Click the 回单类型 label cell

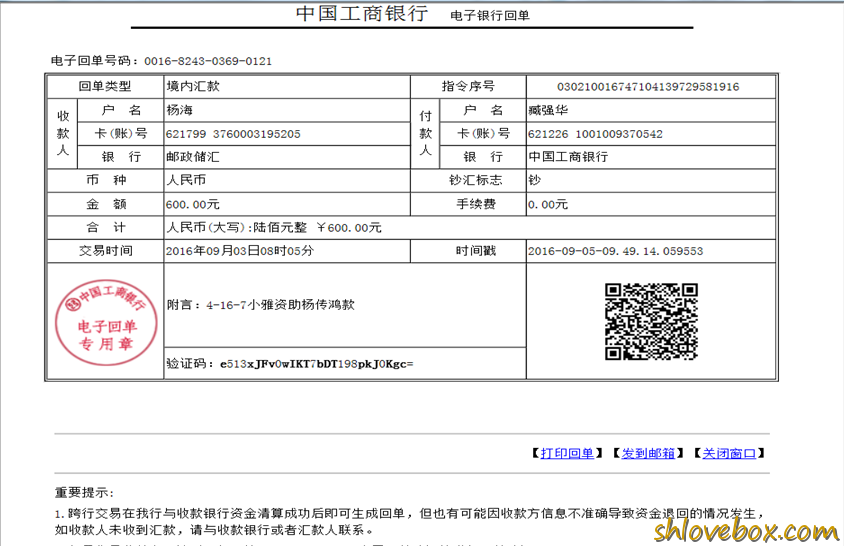coord(106,86)
